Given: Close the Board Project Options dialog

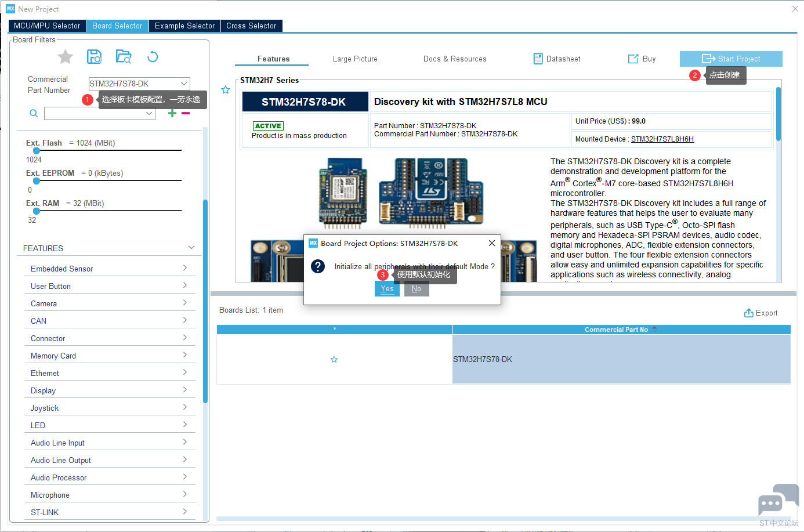Looking at the screenshot, I should tap(492, 243).
